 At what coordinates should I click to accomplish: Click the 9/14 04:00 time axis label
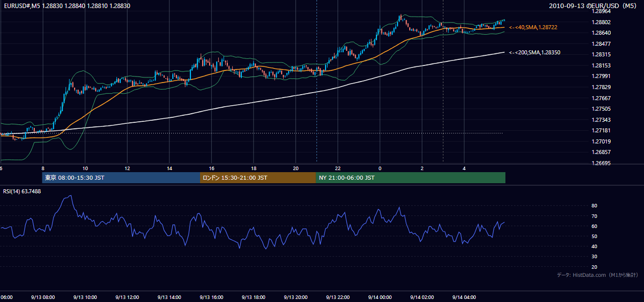(x=464, y=297)
